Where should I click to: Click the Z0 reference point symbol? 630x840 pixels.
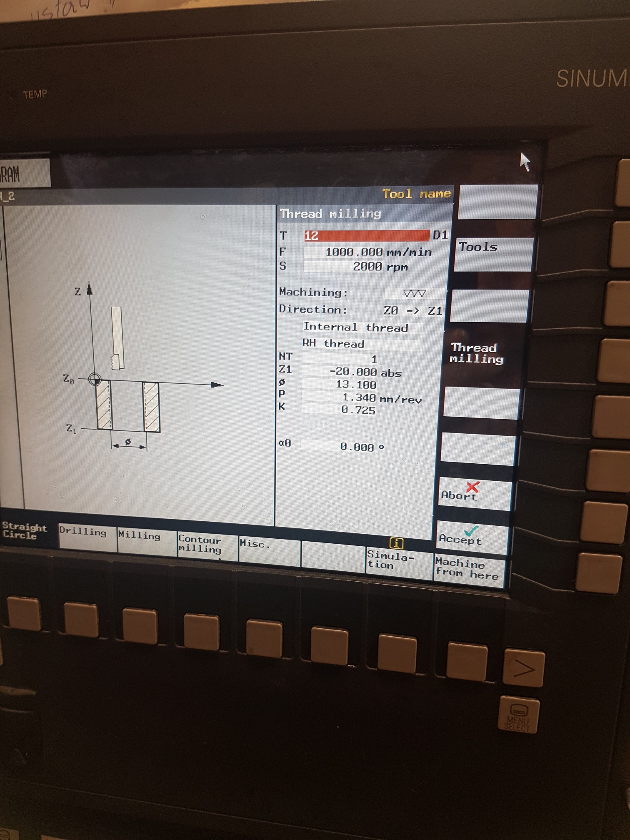point(95,379)
